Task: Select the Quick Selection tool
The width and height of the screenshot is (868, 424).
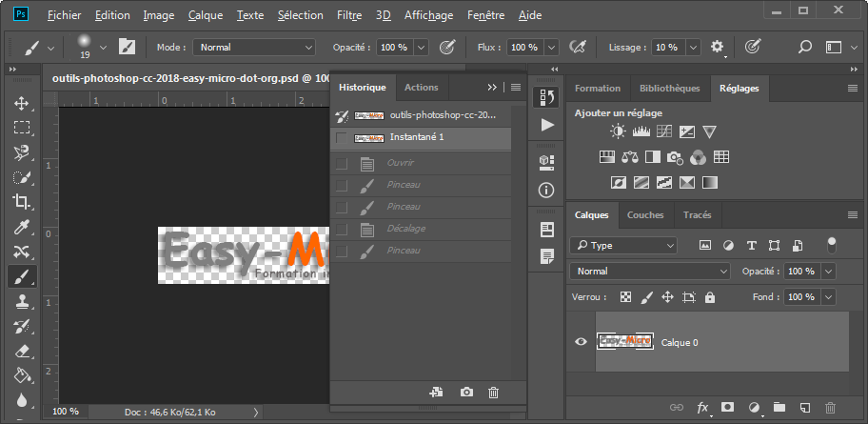Action: pyautogui.click(x=22, y=177)
